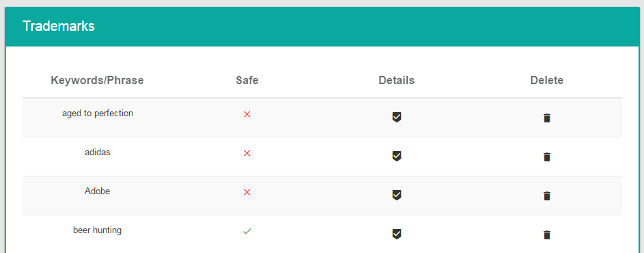Delete the aged to perfection keyword
644x253 pixels.
546,118
